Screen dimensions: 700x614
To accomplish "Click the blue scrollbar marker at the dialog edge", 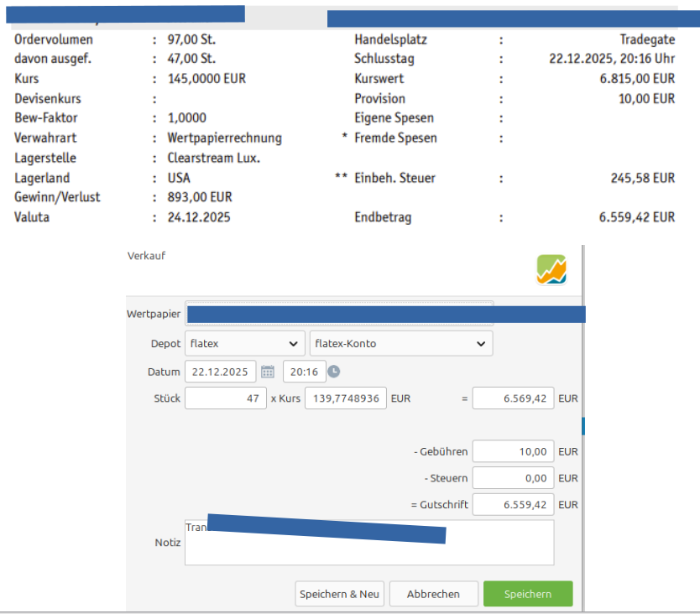I will (583, 426).
